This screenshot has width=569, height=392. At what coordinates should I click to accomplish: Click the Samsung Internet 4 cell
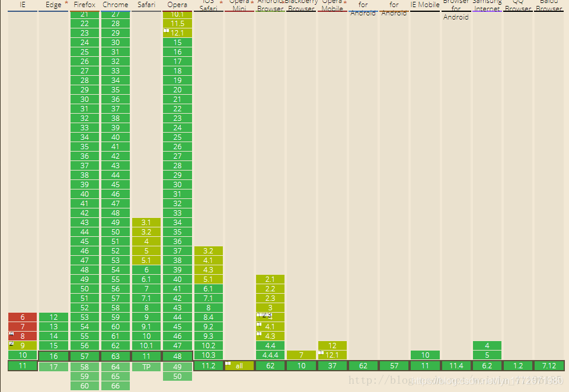click(x=487, y=346)
